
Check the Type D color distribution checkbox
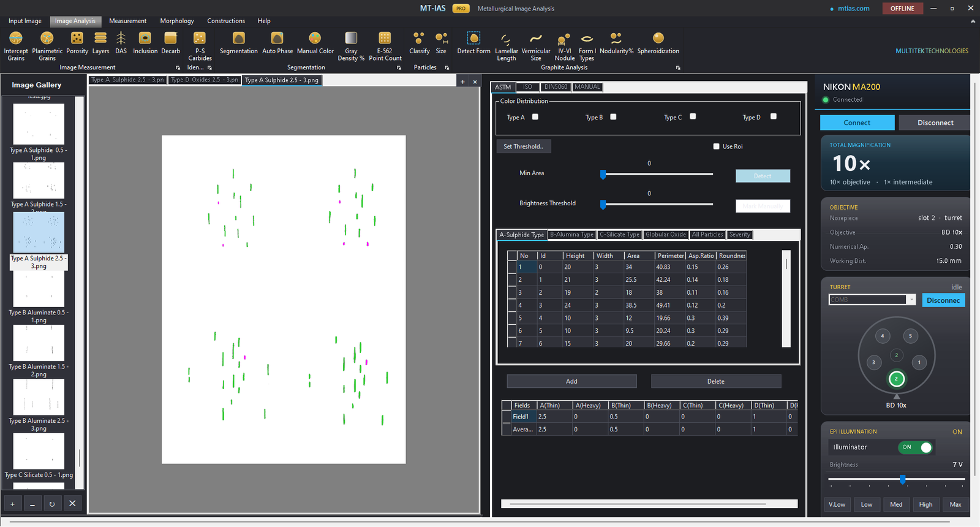(x=774, y=116)
